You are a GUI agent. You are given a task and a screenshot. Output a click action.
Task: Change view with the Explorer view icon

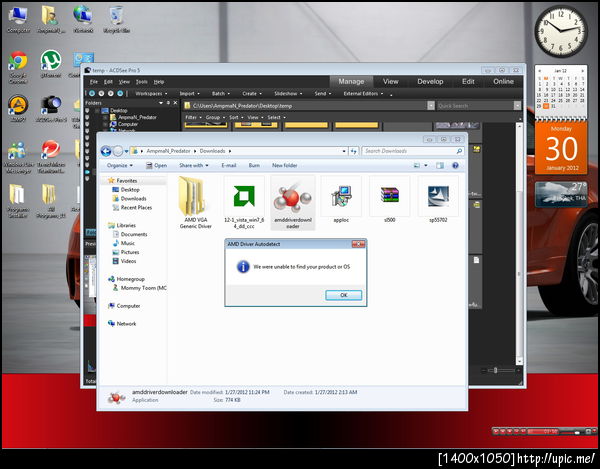tap(416, 166)
